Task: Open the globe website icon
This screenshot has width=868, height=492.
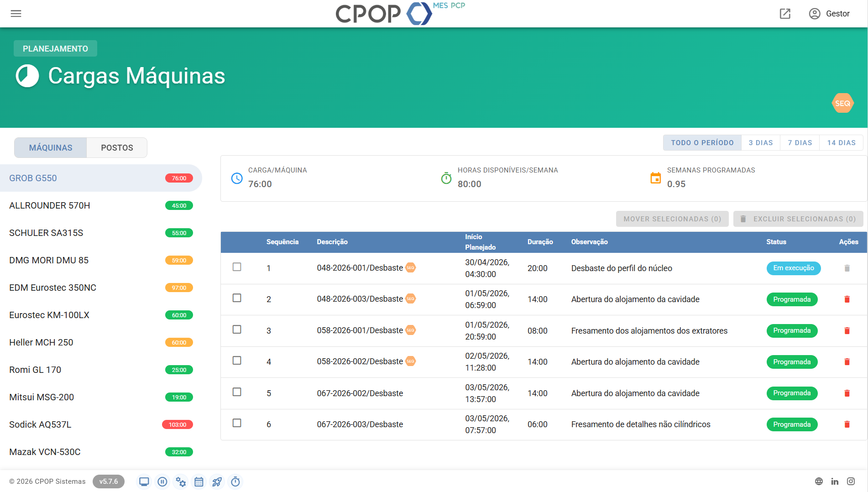Action: pos(819,482)
